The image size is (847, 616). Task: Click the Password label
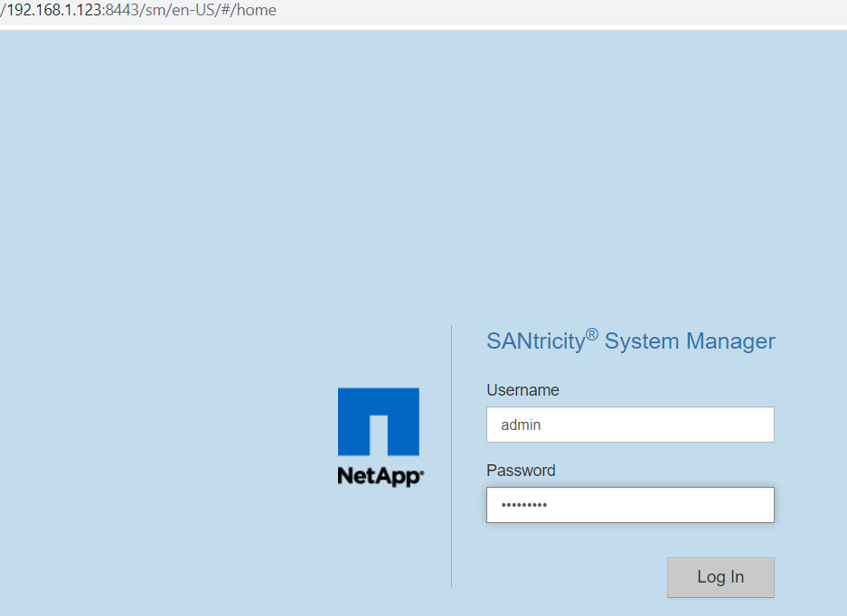click(521, 471)
